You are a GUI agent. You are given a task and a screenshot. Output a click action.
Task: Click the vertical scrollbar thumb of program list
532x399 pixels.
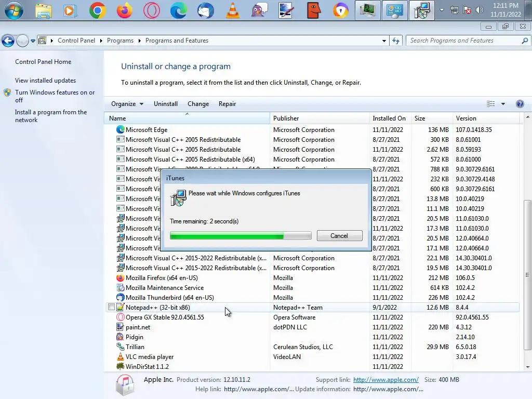click(x=527, y=275)
